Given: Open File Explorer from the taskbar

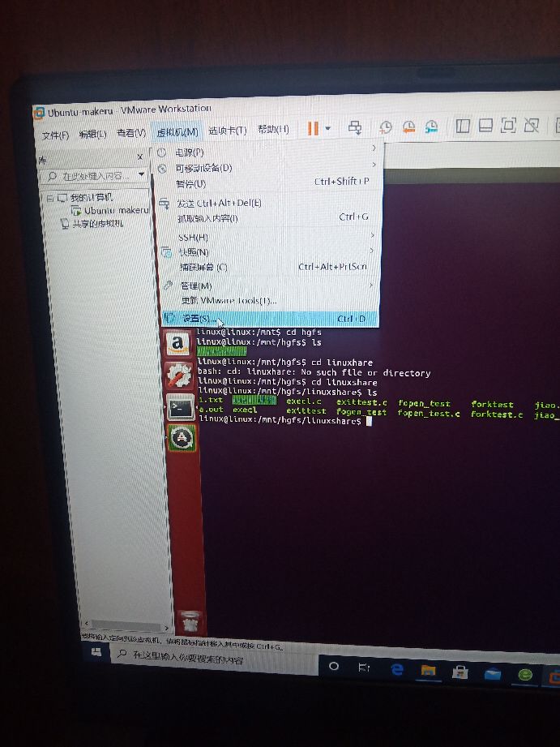Looking at the screenshot, I should (429, 671).
